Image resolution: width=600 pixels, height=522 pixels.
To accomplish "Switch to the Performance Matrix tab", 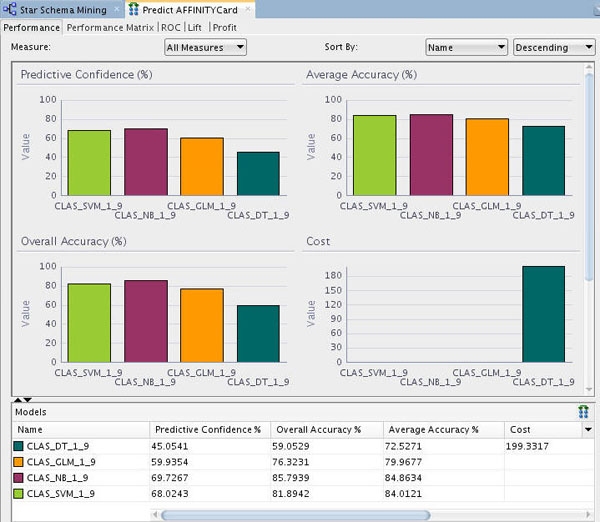I will [x=111, y=27].
